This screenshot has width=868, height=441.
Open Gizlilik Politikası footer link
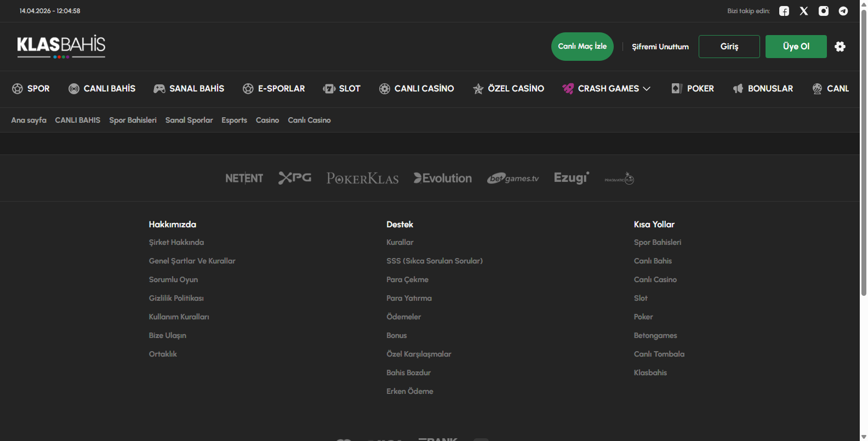click(x=176, y=298)
